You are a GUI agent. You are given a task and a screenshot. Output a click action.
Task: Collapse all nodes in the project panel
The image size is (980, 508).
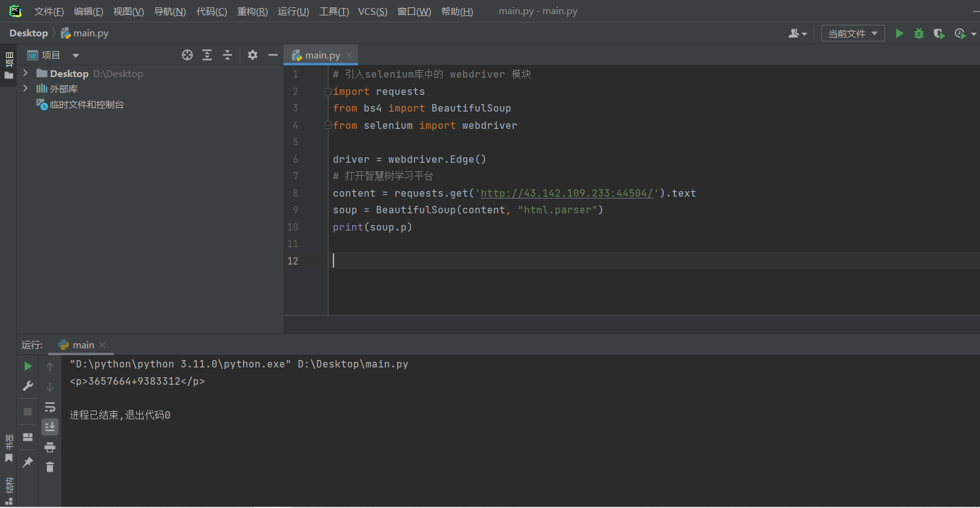tap(227, 55)
